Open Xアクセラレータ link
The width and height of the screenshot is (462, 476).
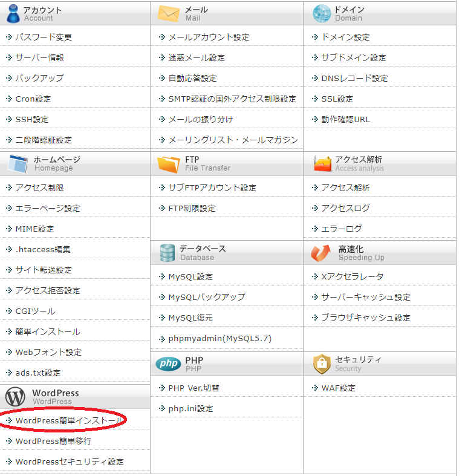coord(353,276)
